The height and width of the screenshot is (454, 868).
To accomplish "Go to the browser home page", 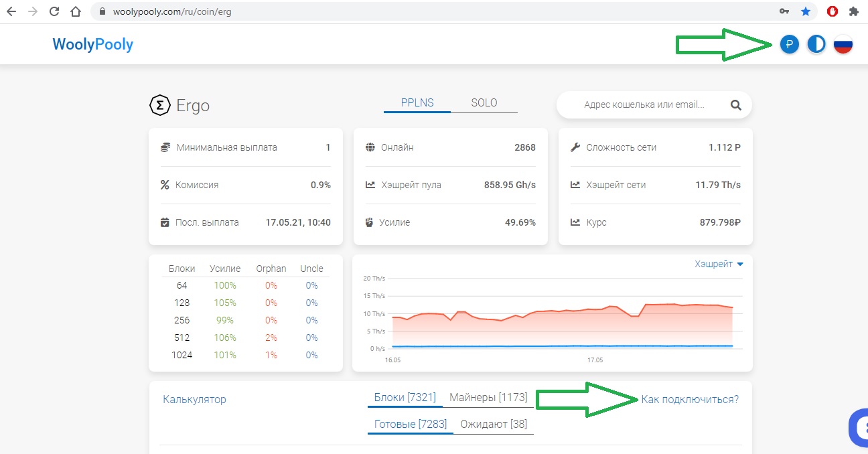I will point(76,11).
